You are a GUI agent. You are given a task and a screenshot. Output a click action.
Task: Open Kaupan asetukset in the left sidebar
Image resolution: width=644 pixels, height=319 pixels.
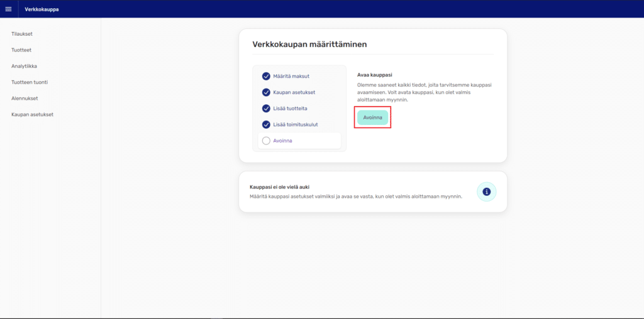(x=32, y=115)
